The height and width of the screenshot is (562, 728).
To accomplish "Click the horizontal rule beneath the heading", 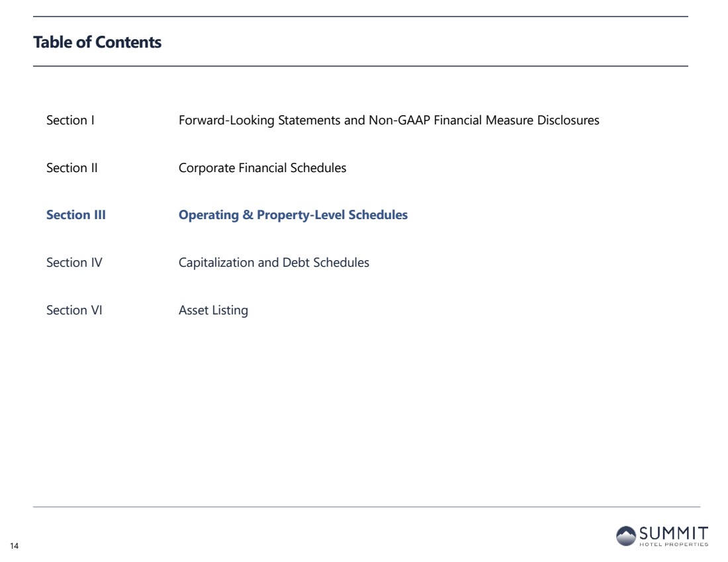I will click(361, 66).
